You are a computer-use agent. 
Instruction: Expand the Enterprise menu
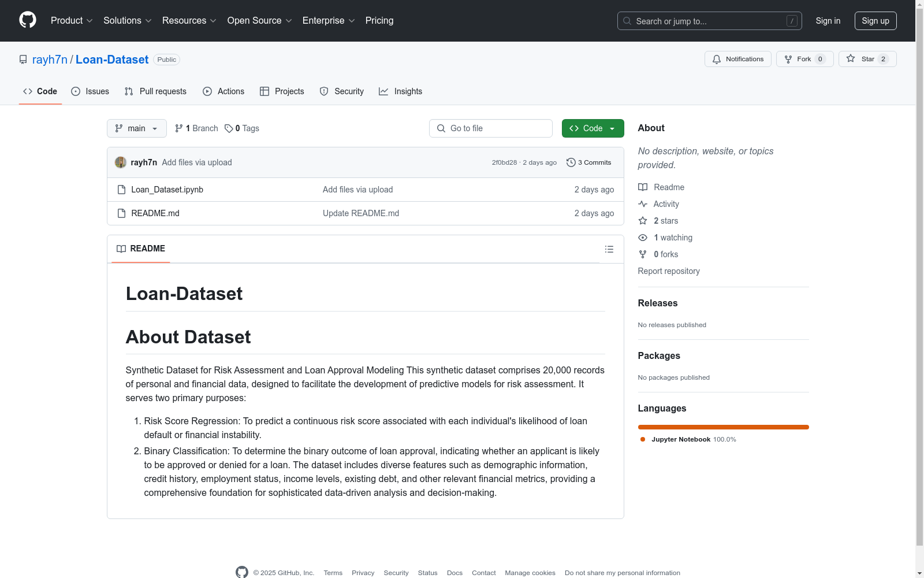tap(329, 20)
